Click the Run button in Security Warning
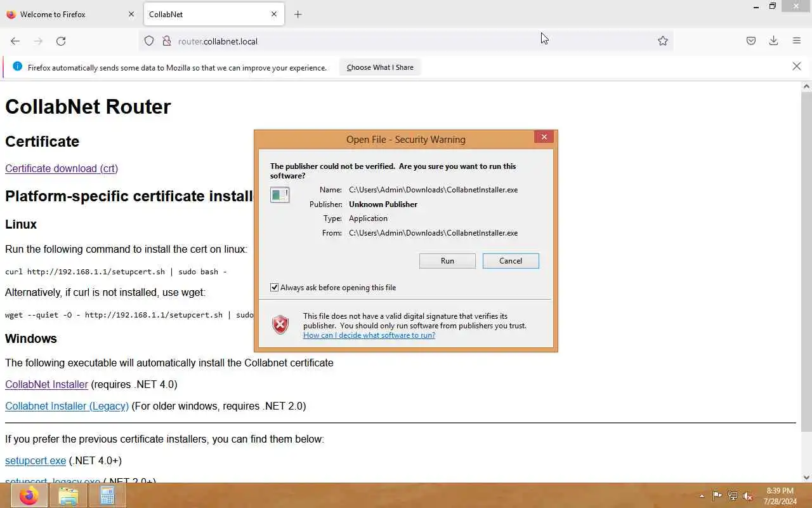The image size is (812, 508). pos(447,261)
